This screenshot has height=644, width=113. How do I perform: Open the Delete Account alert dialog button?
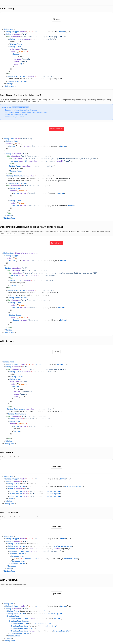pos(56,129)
